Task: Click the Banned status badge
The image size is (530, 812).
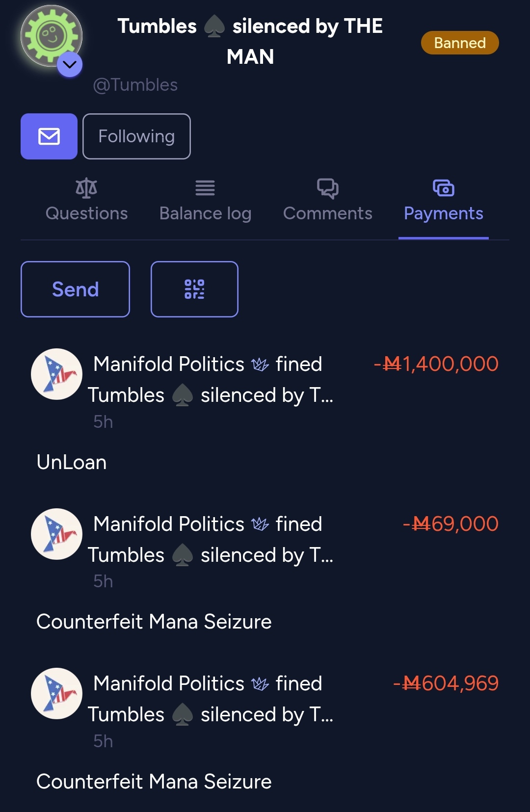Action: (x=460, y=43)
